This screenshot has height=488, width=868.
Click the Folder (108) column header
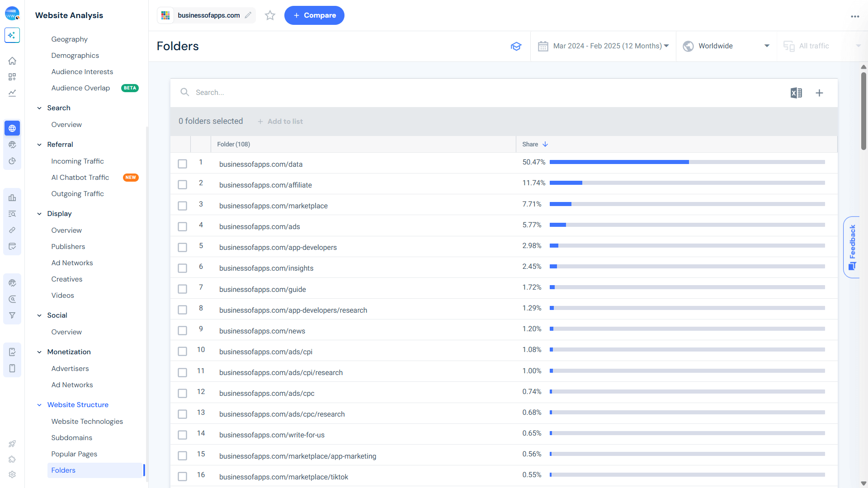(233, 144)
